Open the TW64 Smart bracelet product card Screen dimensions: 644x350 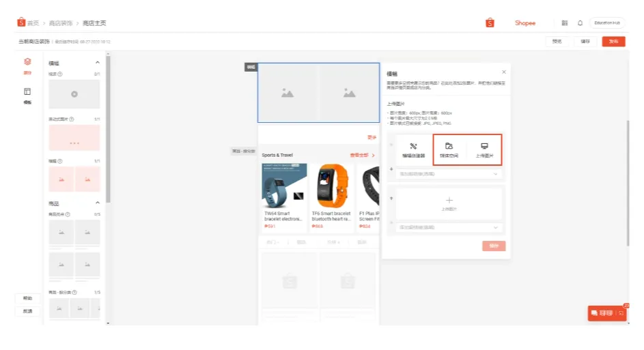pyautogui.click(x=284, y=198)
